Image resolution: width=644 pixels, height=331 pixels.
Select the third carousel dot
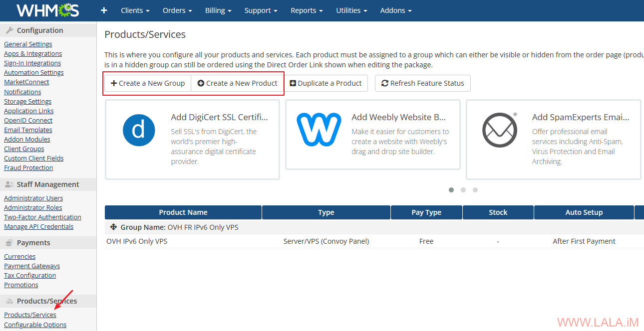pos(475,190)
